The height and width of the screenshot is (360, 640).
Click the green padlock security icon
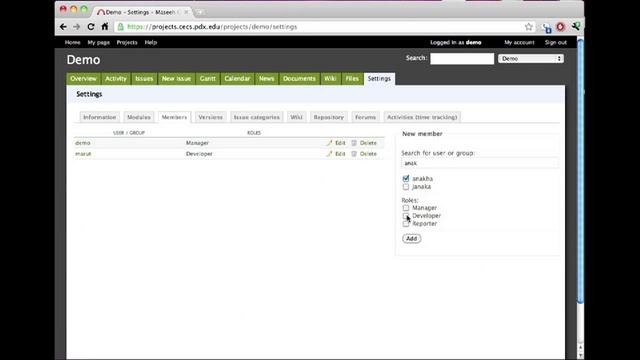[120, 27]
